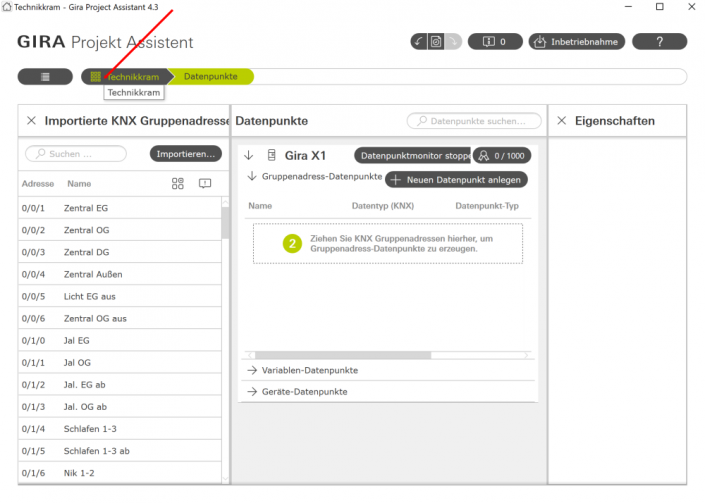The image size is (705, 503).
Task: Select row 0/1/1 Jal OG
Action: pyautogui.click(x=120, y=362)
